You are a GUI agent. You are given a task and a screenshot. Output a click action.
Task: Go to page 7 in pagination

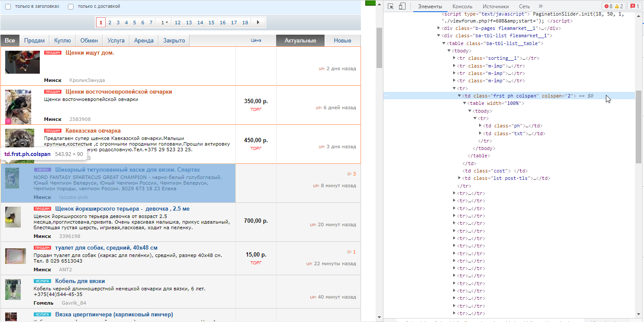click(151, 23)
